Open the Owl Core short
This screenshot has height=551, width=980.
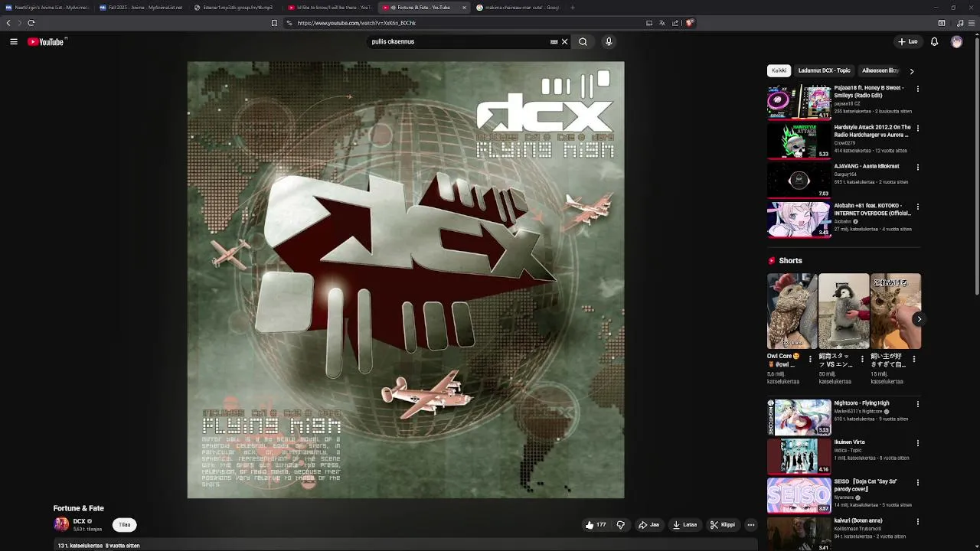792,311
